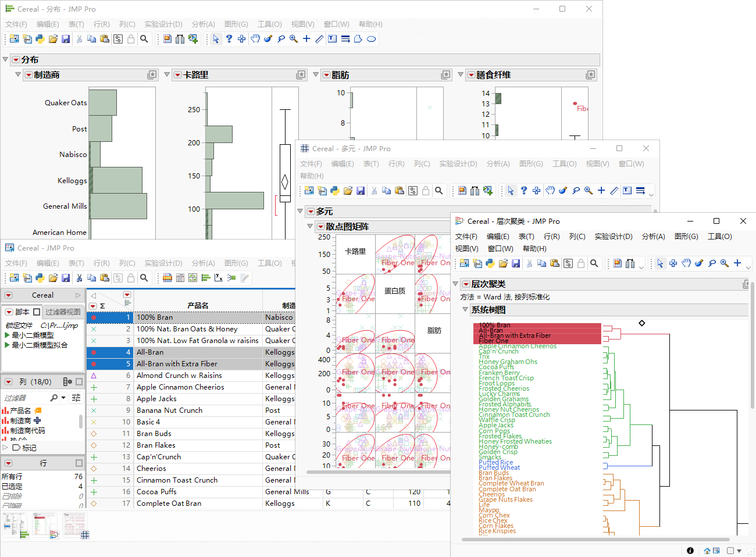Collapse the 系统树图 outline
Screen dimensions: 756x557
[465, 309]
